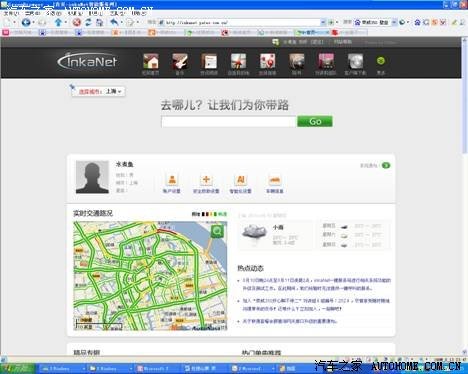Click the browser refresh toolbar icon
Viewport: 468px width, 374px height.
click(x=88, y=22)
